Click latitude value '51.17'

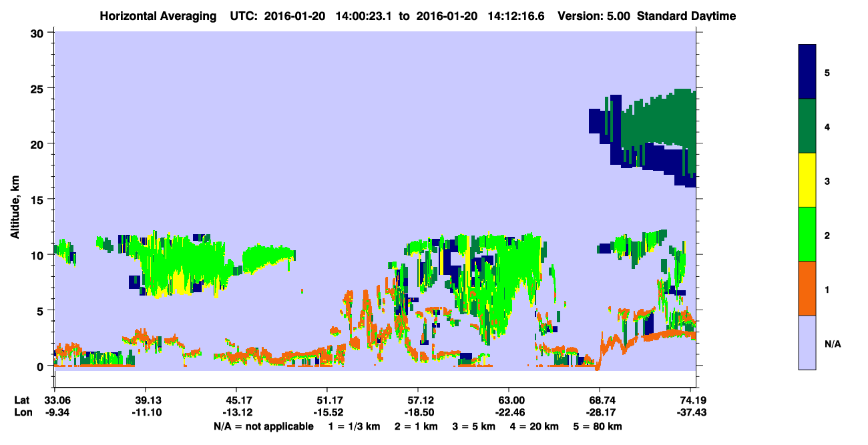327,400
